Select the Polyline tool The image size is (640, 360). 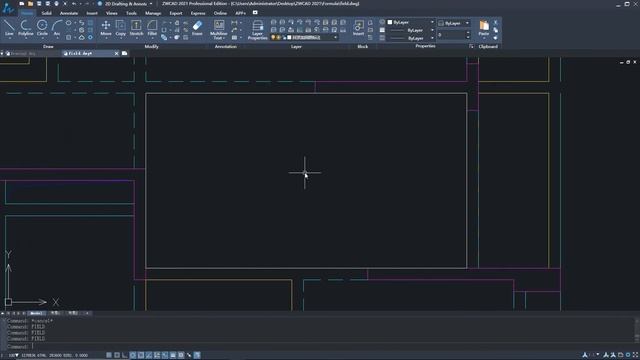tap(26, 28)
